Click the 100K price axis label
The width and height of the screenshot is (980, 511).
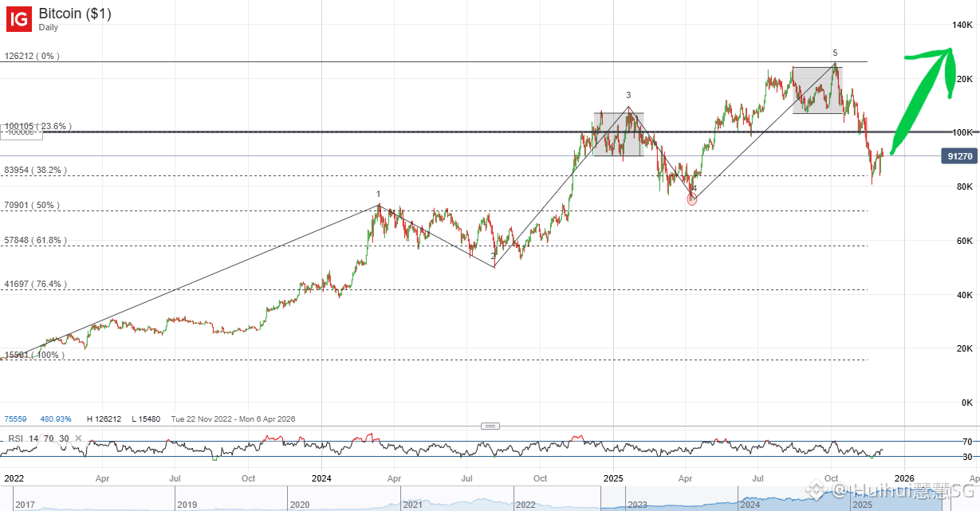coord(963,132)
